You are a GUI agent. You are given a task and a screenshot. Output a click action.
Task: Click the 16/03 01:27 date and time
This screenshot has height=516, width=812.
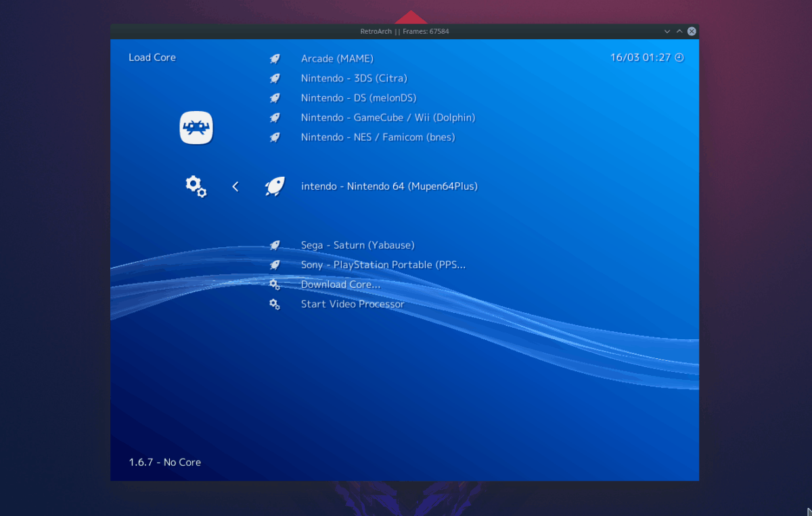click(640, 58)
